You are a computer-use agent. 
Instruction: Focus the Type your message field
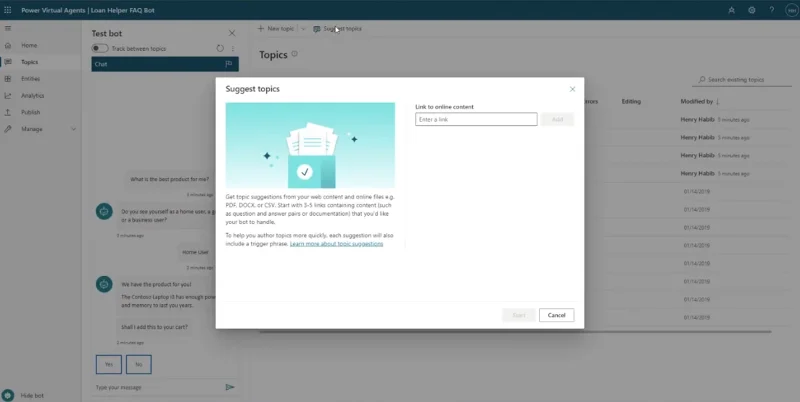(157, 387)
